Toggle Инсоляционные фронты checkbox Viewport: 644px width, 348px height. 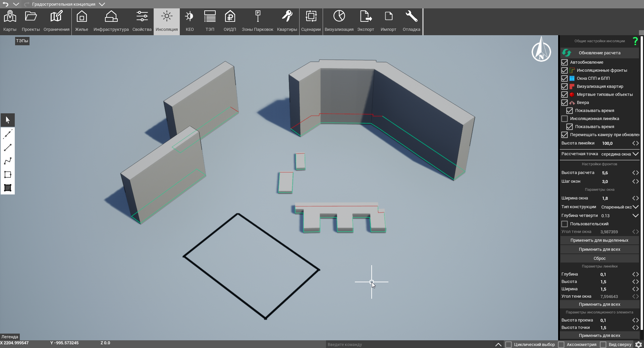pos(565,70)
